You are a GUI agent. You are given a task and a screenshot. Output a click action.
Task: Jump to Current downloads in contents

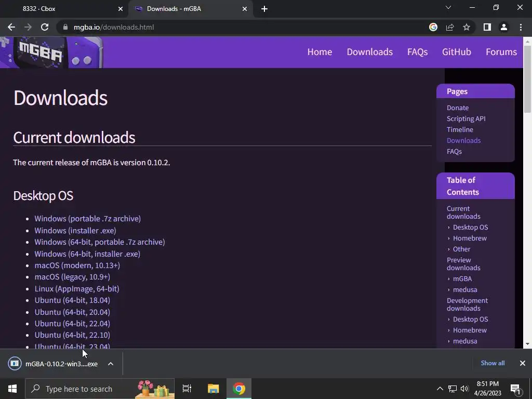click(463, 212)
